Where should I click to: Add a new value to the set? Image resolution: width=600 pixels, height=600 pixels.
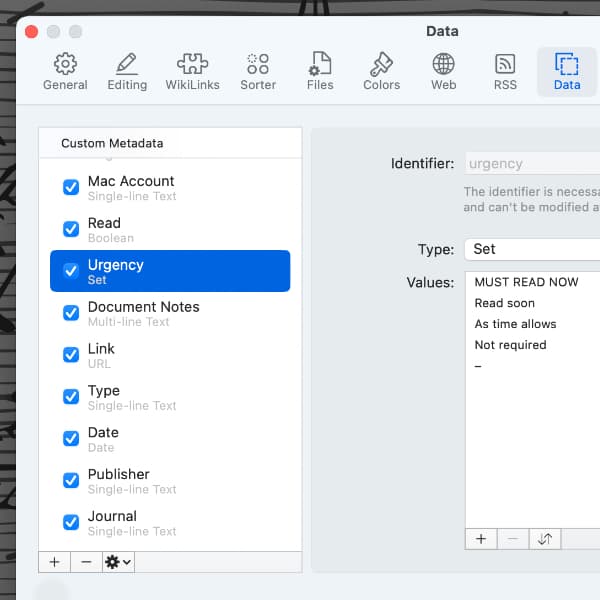[481, 539]
